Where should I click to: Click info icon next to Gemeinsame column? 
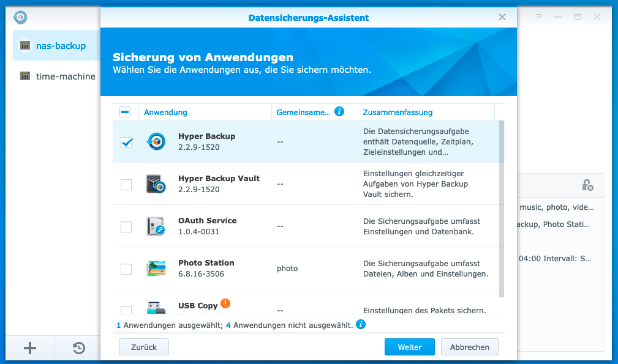[x=339, y=111]
